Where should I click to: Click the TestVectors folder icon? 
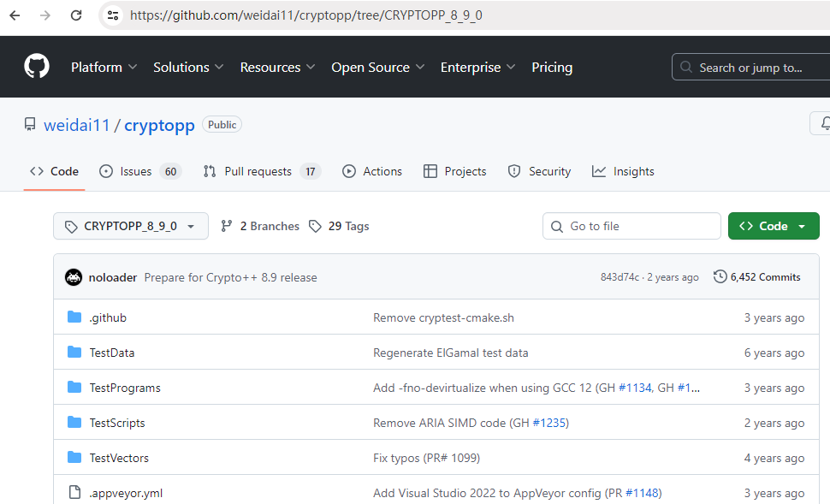click(74, 458)
